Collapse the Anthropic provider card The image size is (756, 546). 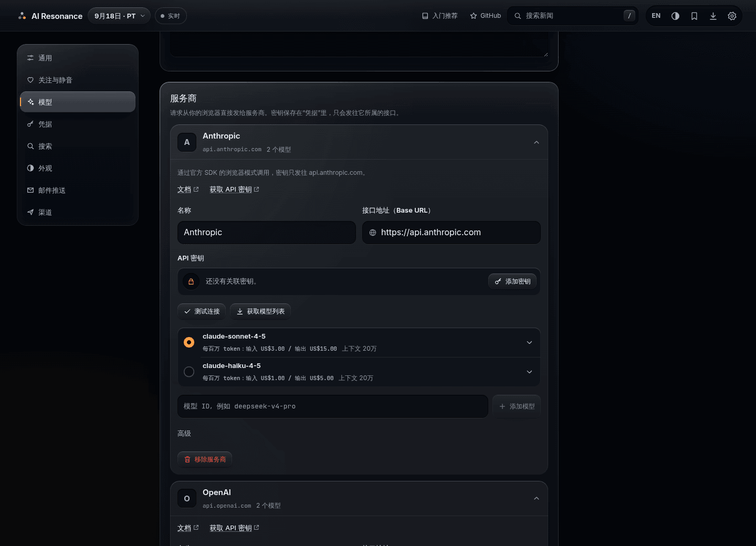pyautogui.click(x=536, y=142)
